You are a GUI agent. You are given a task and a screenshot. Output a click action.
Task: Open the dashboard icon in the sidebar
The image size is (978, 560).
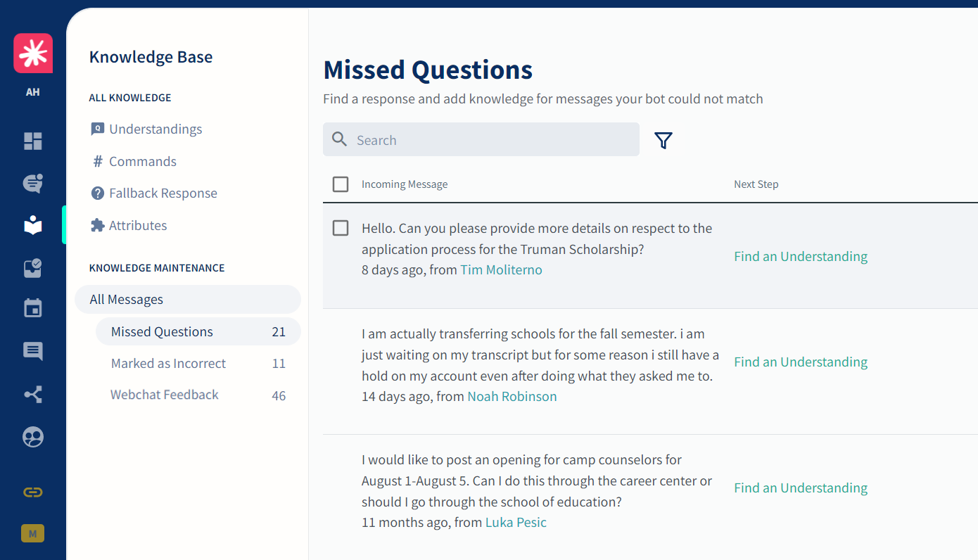coord(33,141)
